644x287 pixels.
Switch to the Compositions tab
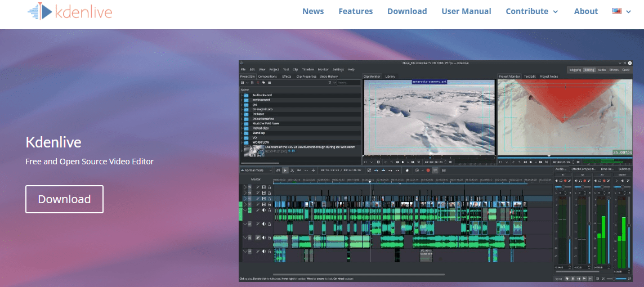pos(267,77)
